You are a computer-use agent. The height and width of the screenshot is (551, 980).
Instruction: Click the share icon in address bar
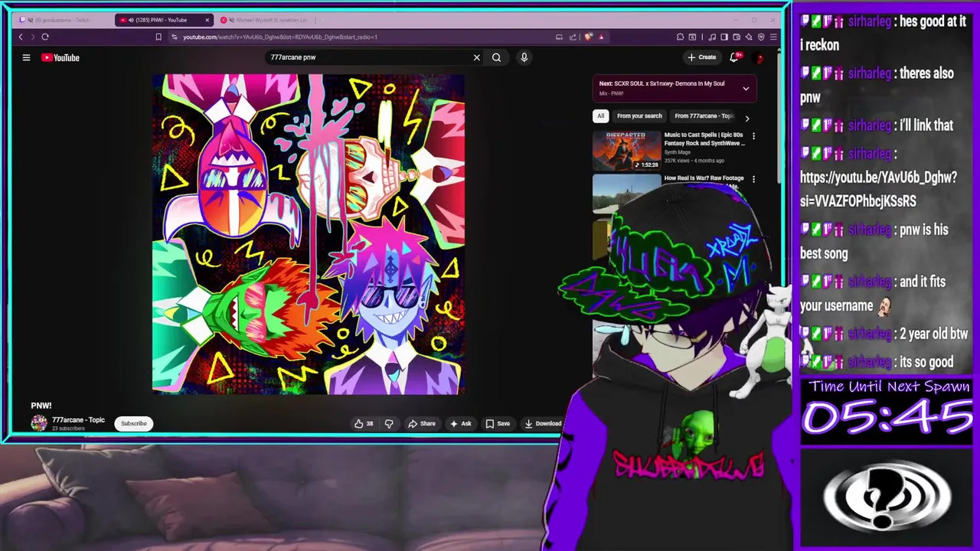pos(573,37)
